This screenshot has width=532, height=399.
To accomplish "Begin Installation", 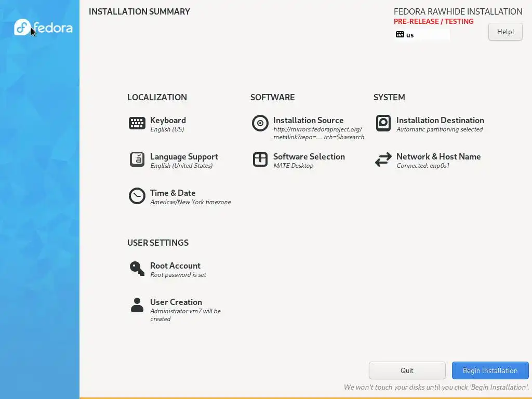I will [490, 370].
